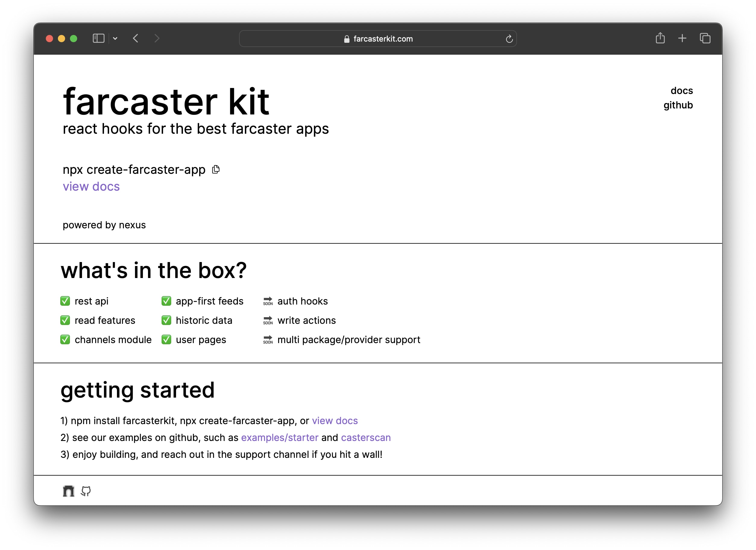
Task: Click view docs link in getting started
Action: [335, 421]
